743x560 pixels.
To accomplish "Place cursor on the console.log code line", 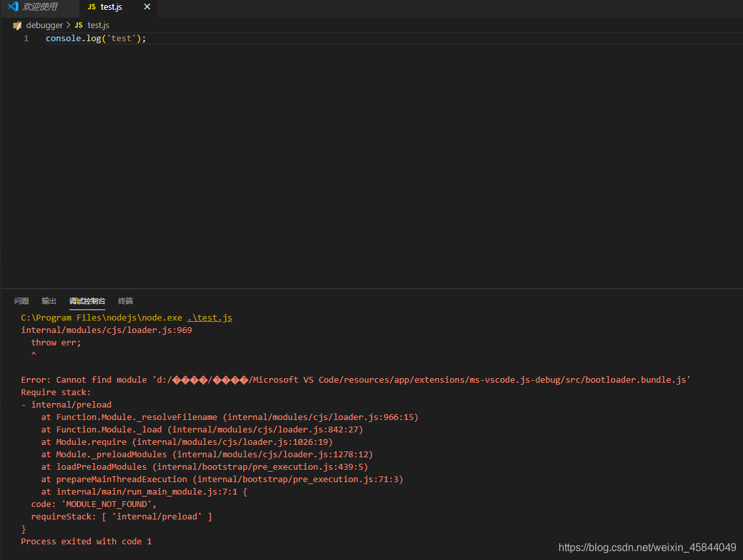I will pyautogui.click(x=95, y=38).
